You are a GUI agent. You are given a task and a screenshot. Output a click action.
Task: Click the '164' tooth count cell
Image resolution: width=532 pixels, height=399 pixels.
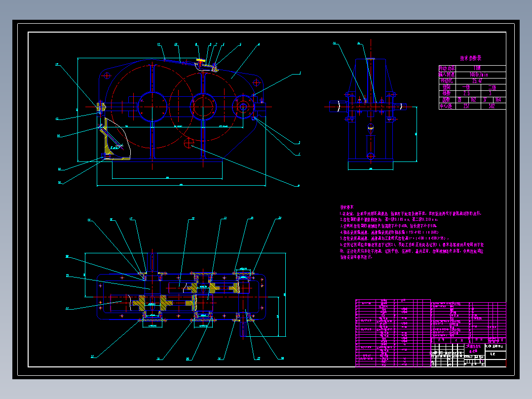click(x=499, y=100)
